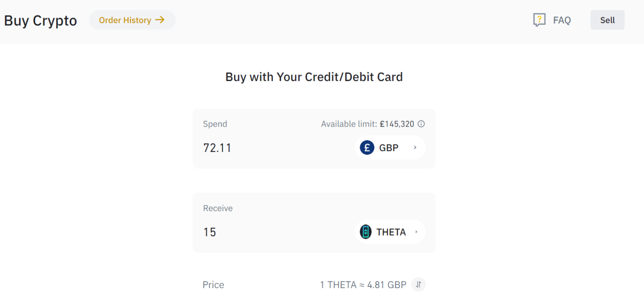
Task: Expand the chevron next to THETA
Action: tap(416, 232)
